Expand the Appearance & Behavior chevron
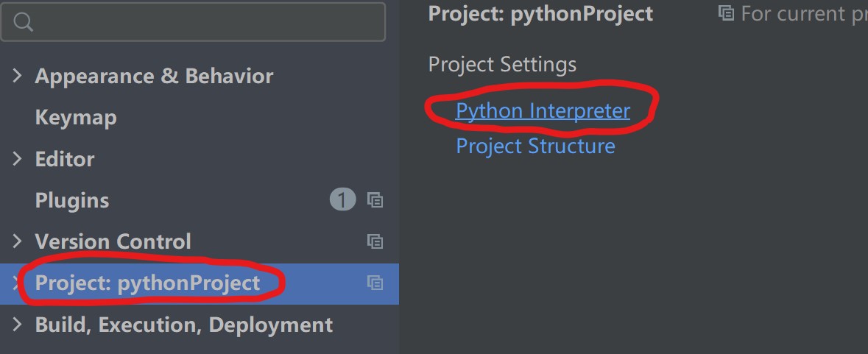This screenshot has width=868, height=354. point(18,76)
